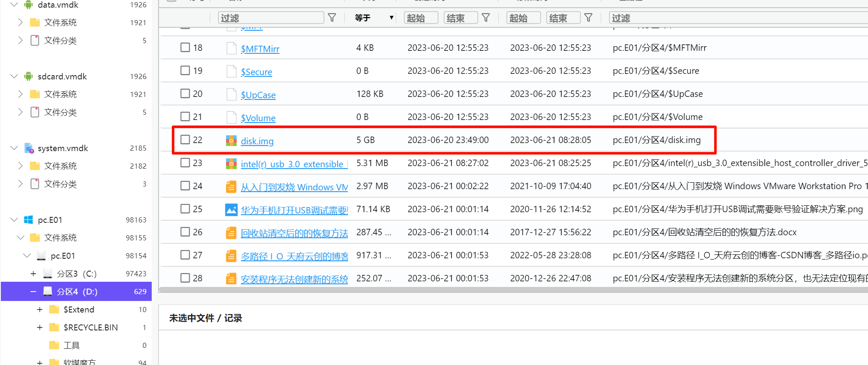Select 文件系统 under data.vmdk
868x365 pixels.
click(x=60, y=22)
